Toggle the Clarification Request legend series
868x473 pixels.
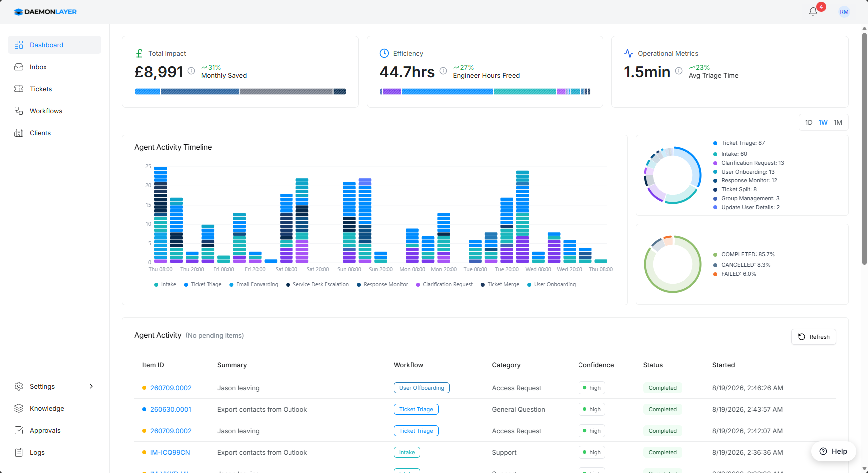coord(444,284)
